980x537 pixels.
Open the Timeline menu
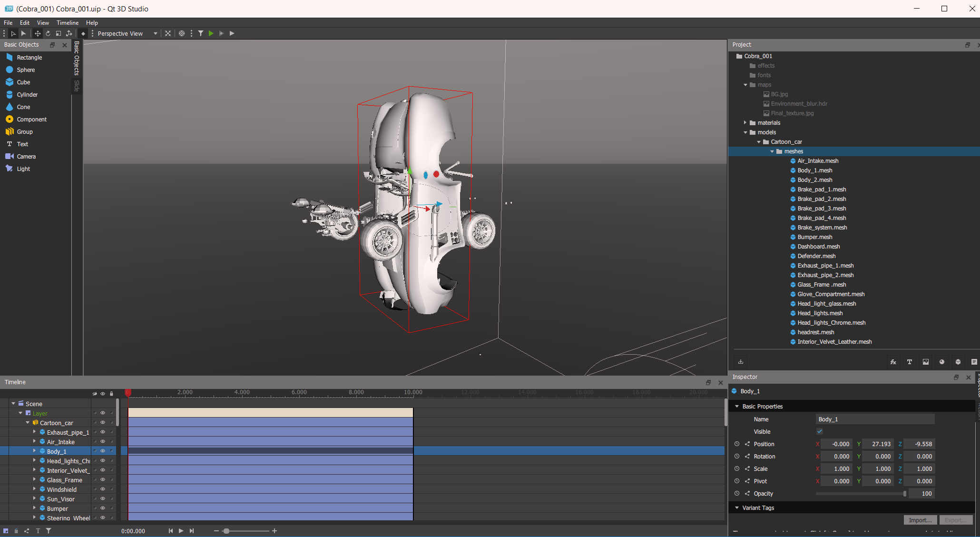[x=67, y=23]
